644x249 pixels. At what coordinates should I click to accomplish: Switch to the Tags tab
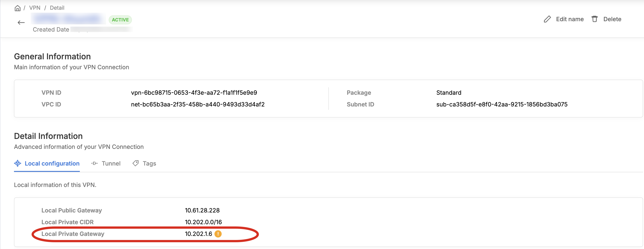pyautogui.click(x=149, y=164)
